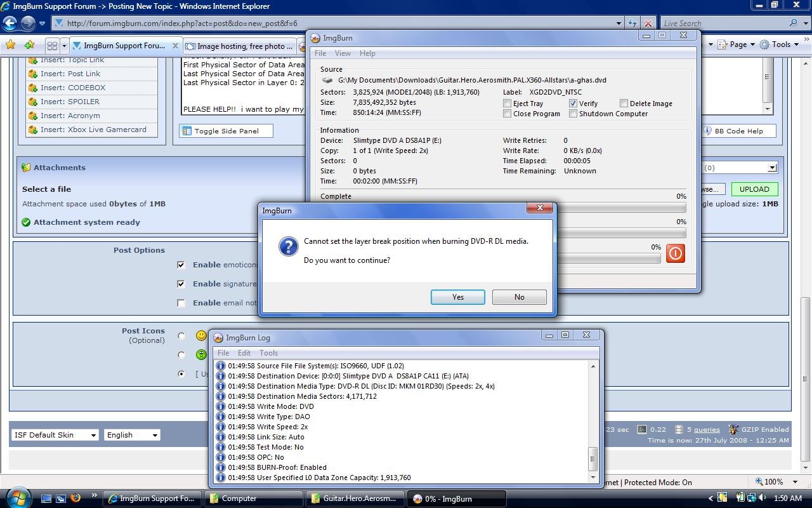Viewport: 812px width, 508px height.
Task: Check Enable email notification checkbox
Action: [181, 303]
